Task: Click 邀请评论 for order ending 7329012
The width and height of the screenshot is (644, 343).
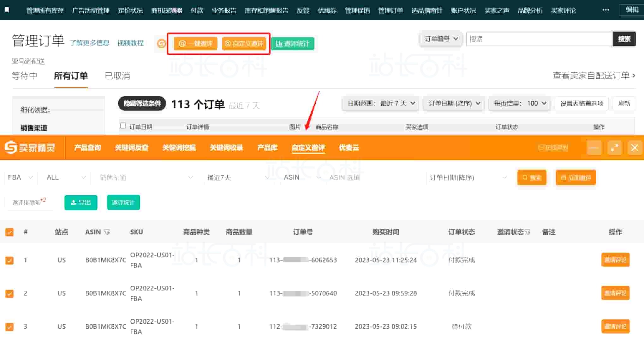Action: [x=615, y=326]
